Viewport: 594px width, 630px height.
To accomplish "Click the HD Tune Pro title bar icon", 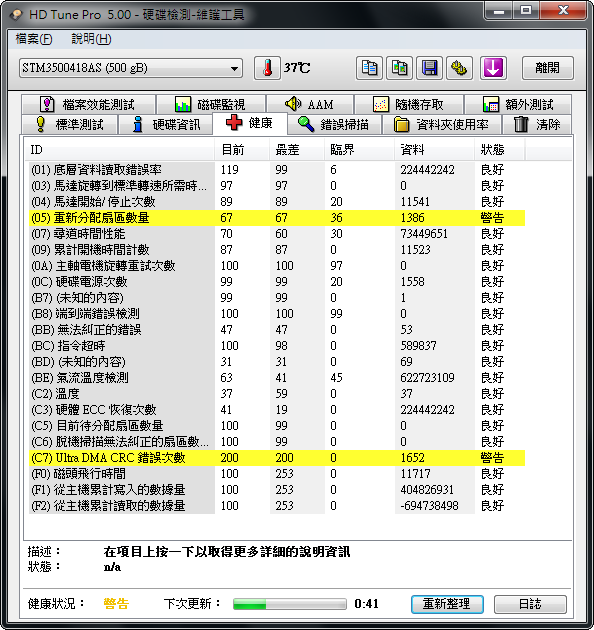I will point(16,14).
